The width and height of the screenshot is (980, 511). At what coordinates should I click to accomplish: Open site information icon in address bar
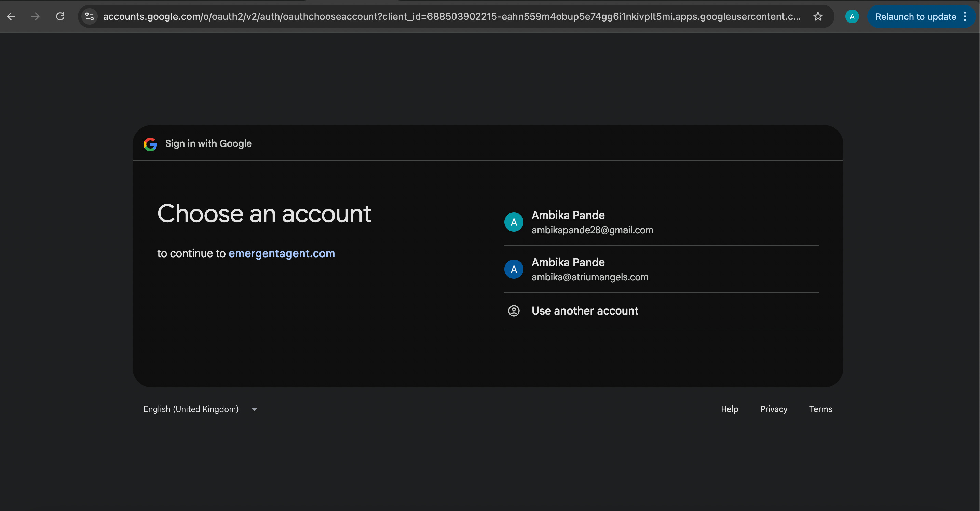90,16
